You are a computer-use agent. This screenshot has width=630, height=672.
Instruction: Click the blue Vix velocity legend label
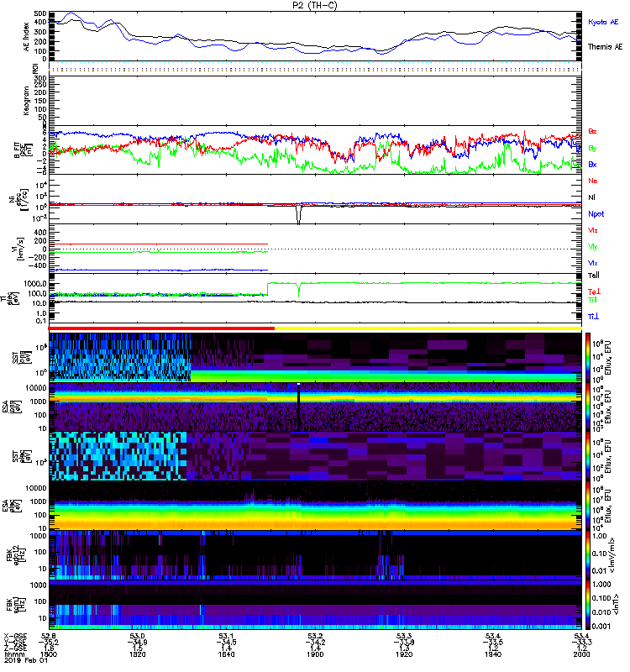point(593,263)
